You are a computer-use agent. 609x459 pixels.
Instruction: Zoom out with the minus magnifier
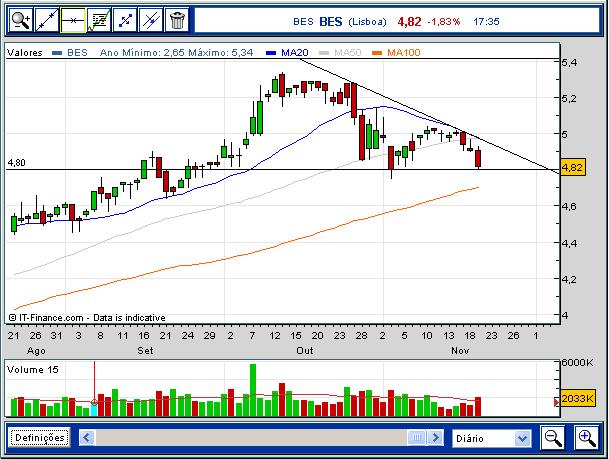(553, 438)
